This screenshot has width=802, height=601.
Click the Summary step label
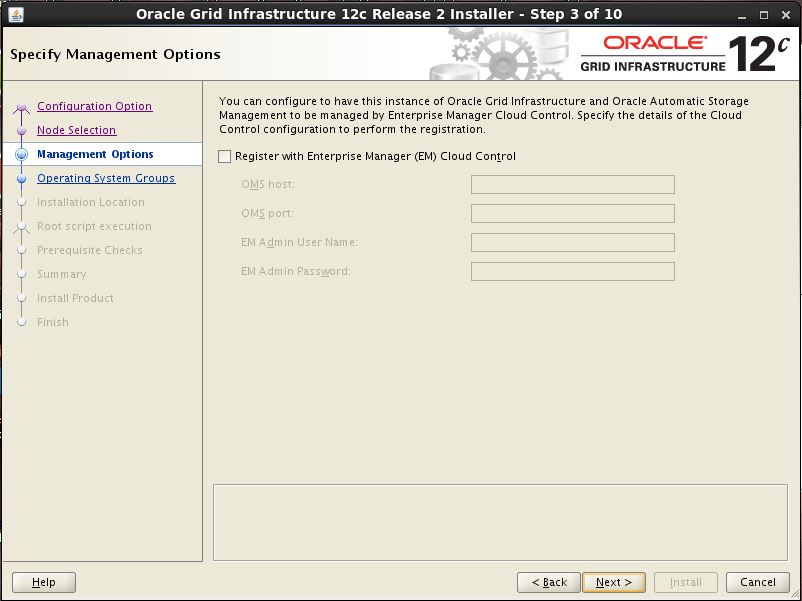(x=61, y=274)
